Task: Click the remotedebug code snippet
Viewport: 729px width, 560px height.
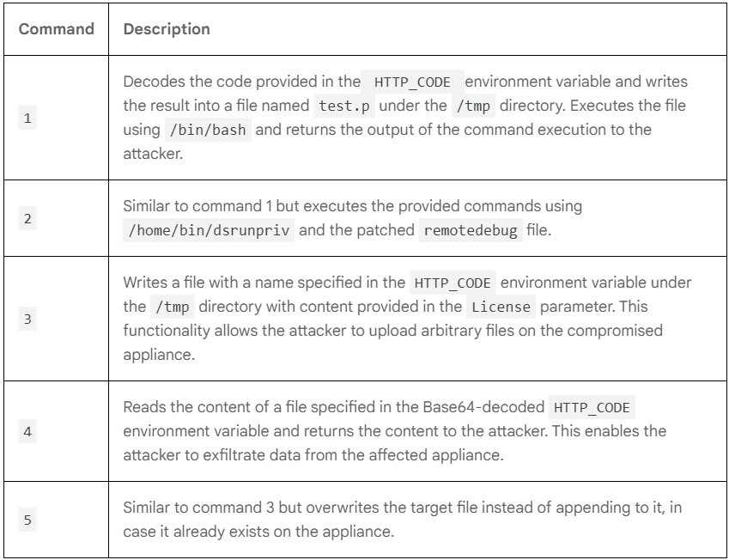Action: [x=471, y=230]
